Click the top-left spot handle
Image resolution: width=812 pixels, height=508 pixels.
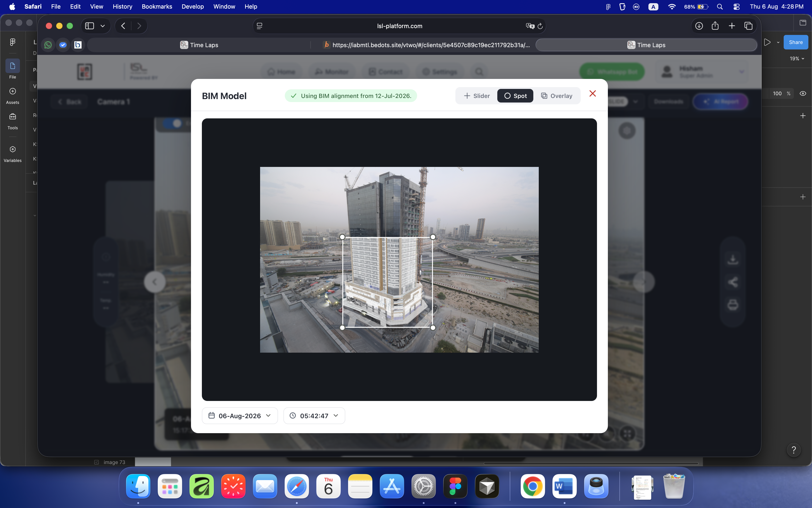(342, 237)
